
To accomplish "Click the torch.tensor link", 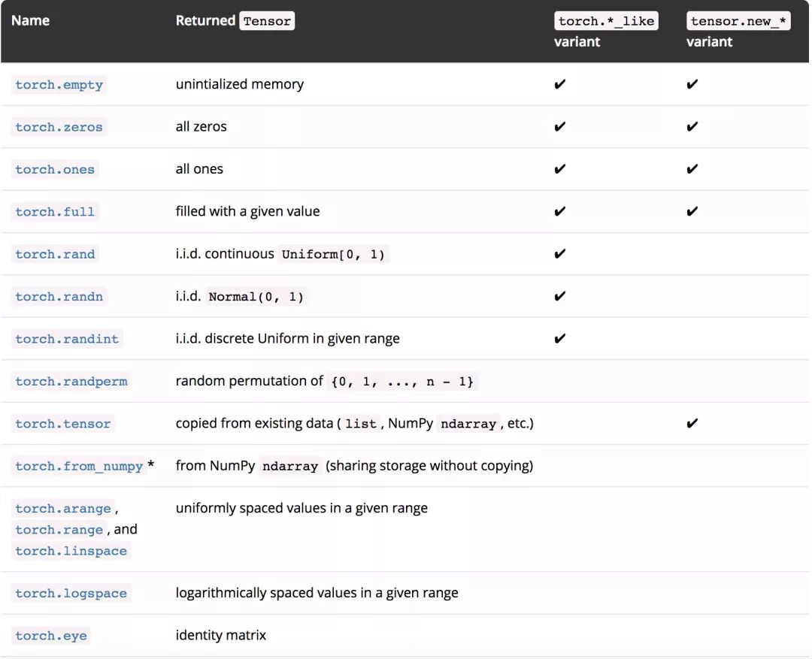I will point(63,424).
